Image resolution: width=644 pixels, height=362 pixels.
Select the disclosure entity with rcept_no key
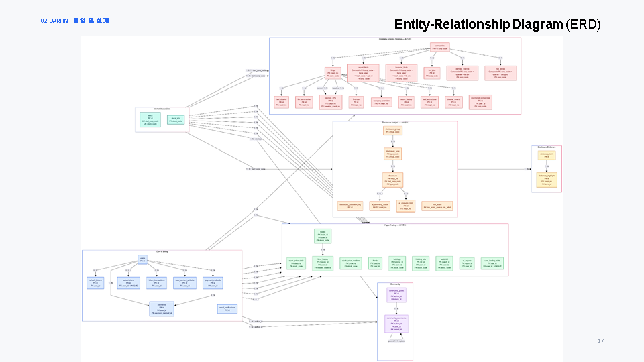pyautogui.click(x=392, y=180)
